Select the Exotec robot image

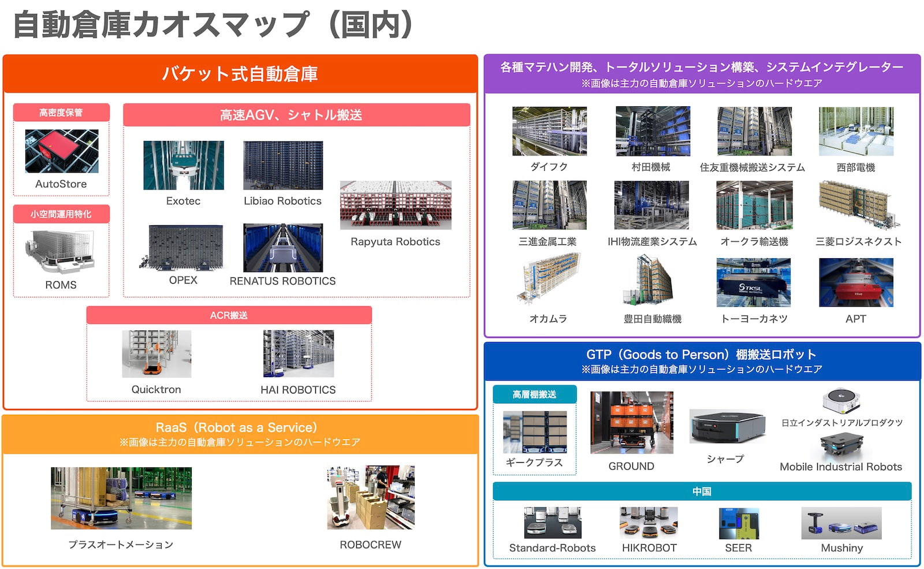184,165
